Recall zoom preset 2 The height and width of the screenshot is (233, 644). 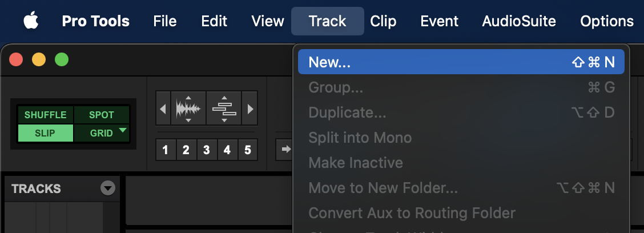186,150
